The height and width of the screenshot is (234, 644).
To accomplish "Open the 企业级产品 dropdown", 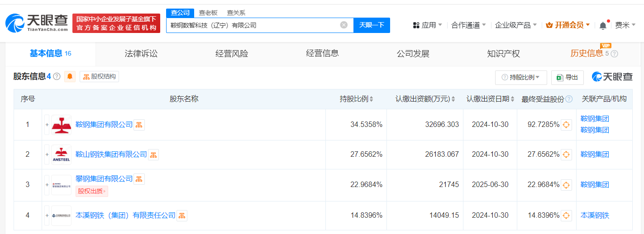I will (x=515, y=25).
